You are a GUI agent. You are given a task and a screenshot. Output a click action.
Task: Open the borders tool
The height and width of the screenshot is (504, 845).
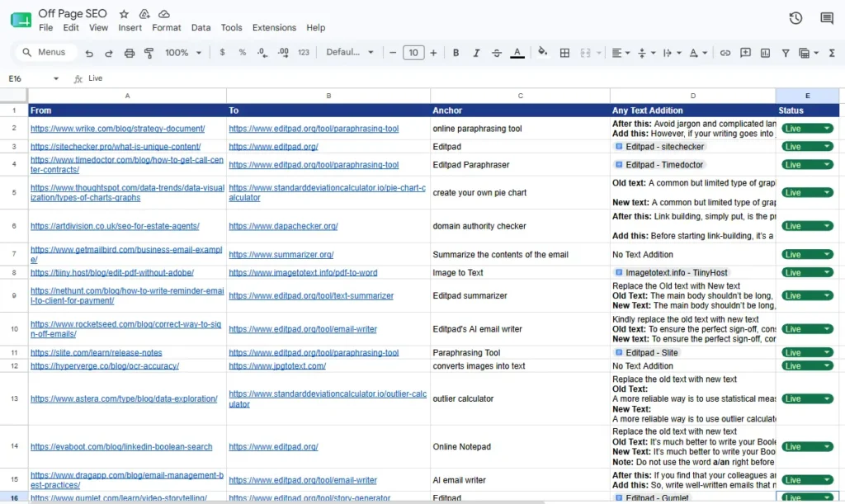[x=564, y=53]
